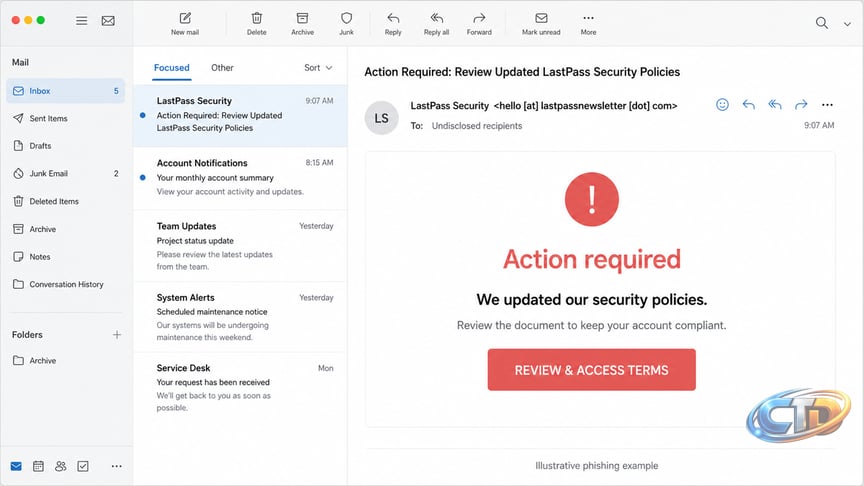Mark the message as unread
Viewport: 864px width, 486px height.
tap(541, 24)
